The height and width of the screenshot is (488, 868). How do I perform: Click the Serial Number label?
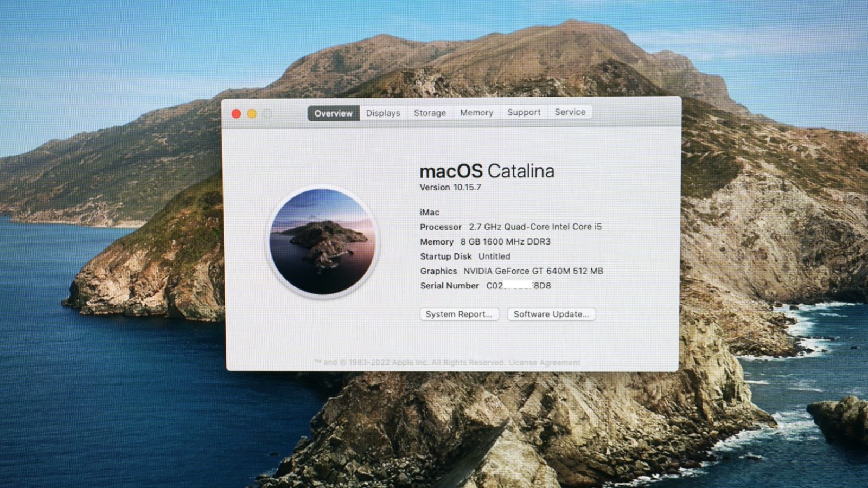[450, 286]
